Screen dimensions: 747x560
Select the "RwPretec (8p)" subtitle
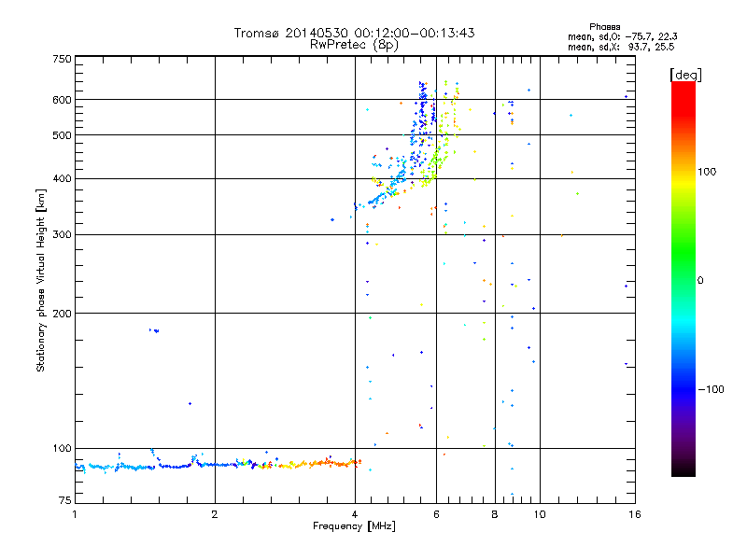click(x=354, y=45)
